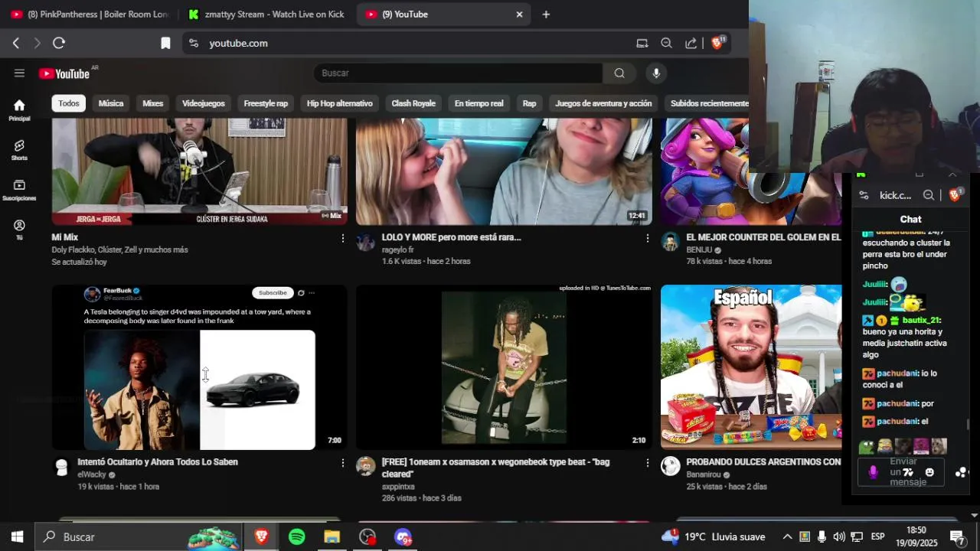Filter by En tiempo real chip
The image size is (980, 551).
point(479,103)
